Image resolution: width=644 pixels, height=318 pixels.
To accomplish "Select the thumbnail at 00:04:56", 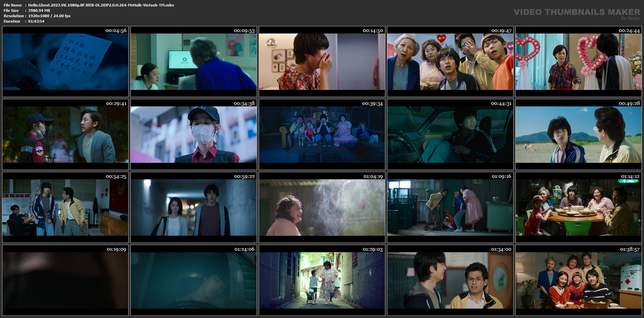I will [65, 62].
